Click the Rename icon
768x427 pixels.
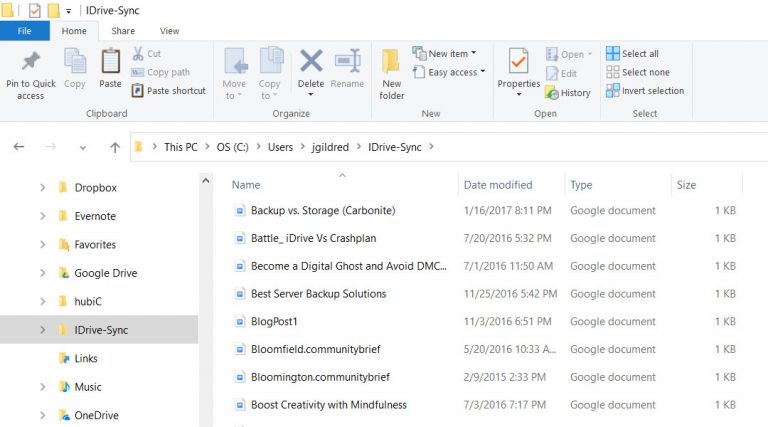click(x=347, y=61)
